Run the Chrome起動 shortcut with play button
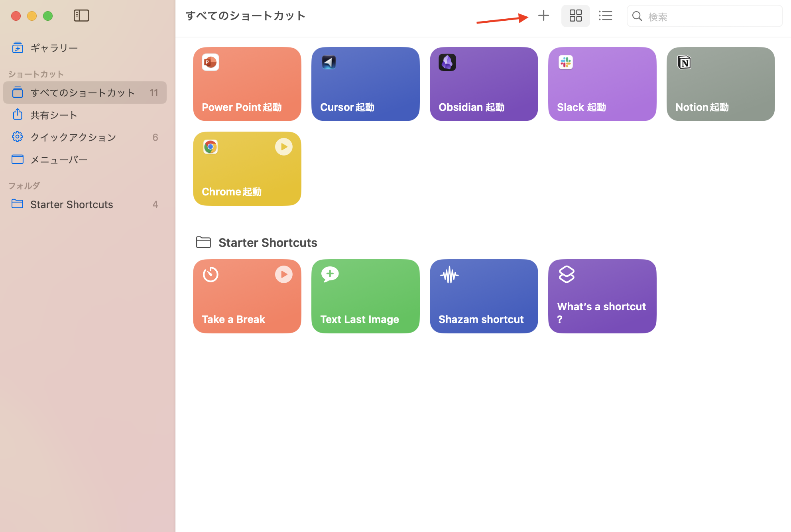The image size is (791, 532). click(283, 147)
